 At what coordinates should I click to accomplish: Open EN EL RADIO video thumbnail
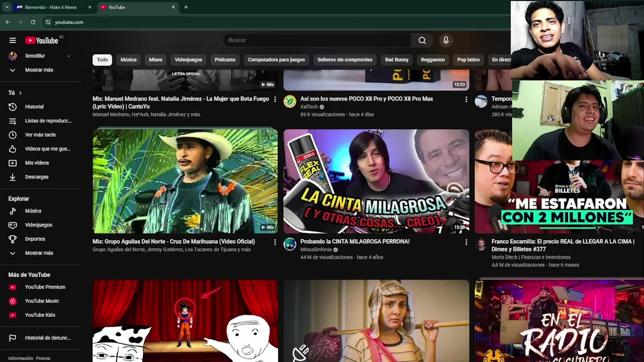(559, 321)
